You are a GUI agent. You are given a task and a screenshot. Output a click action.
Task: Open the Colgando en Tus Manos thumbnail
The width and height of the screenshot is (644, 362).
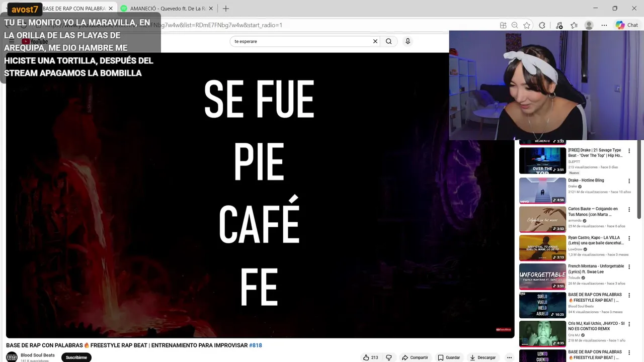(542, 219)
